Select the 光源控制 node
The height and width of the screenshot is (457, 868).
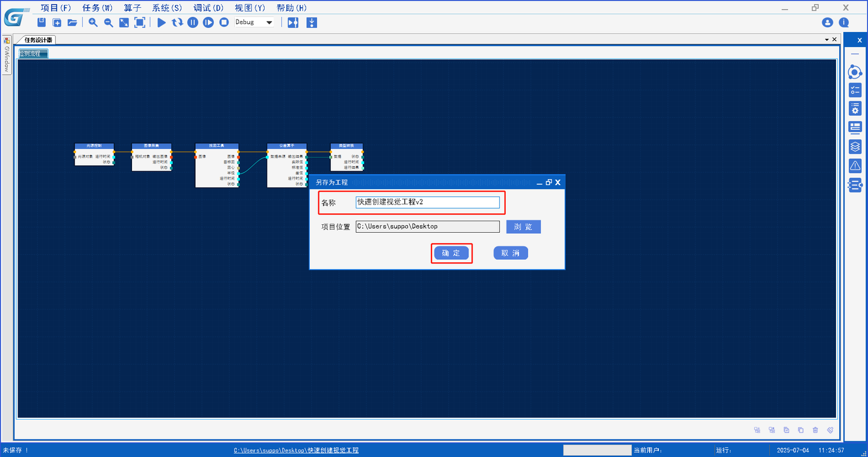pos(94,154)
